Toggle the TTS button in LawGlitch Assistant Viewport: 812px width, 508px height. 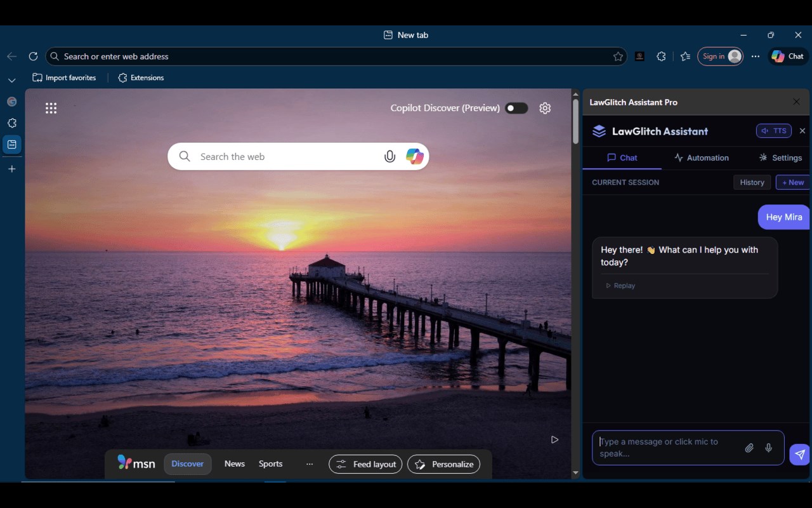click(x=773, y=131)
